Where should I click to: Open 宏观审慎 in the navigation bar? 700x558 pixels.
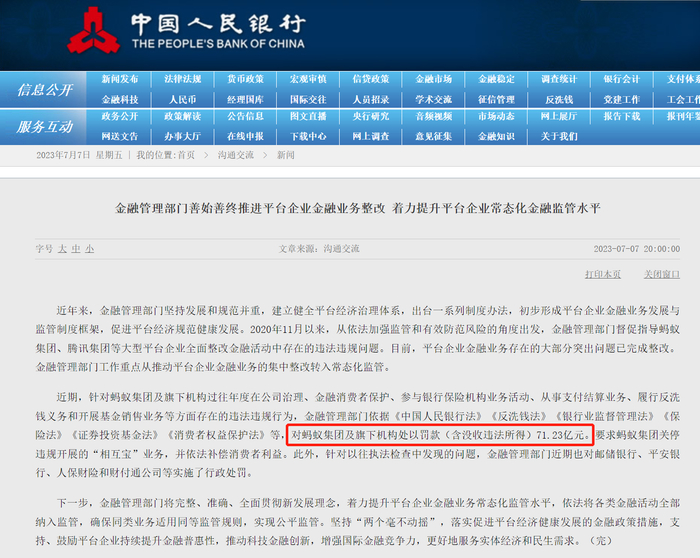[x=308, y=79]
